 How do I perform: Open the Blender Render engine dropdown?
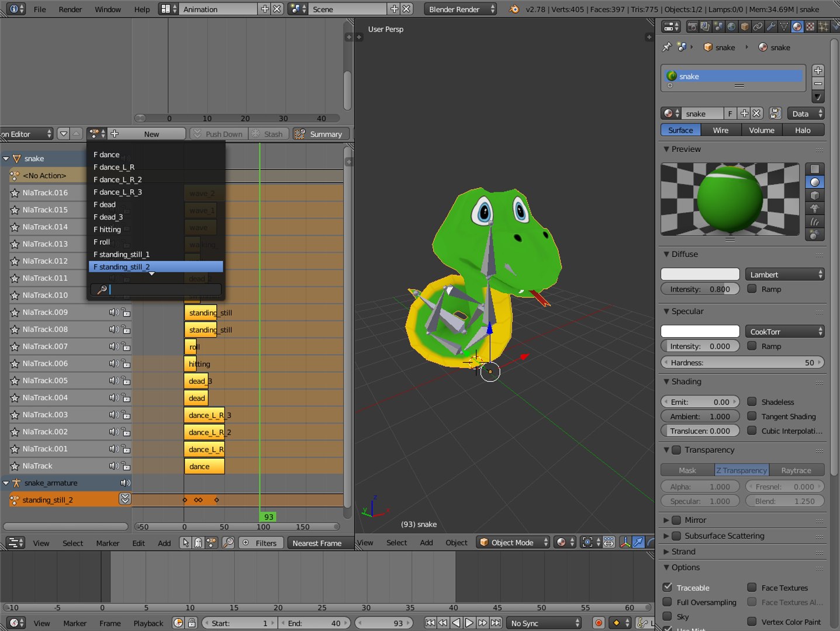click(x=461, y=9)
